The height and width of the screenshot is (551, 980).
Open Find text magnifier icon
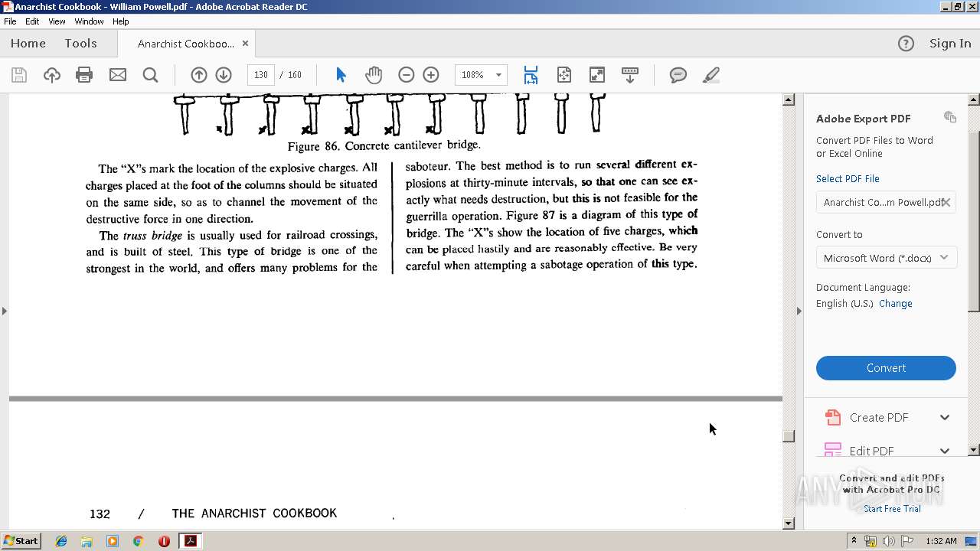click(151, 75)
